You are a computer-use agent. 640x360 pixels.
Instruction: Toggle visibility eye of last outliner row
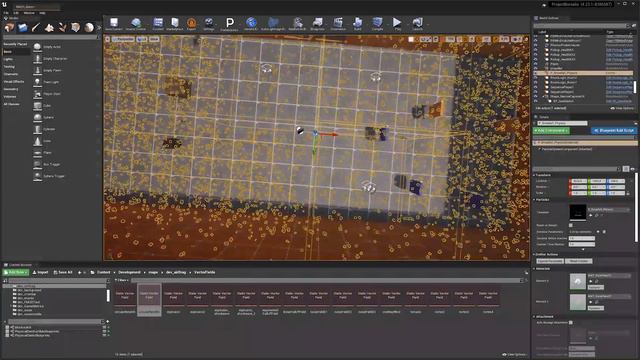click(536, 101)
